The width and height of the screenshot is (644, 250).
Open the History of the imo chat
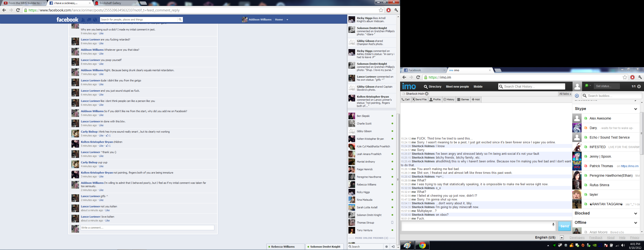click(449, 100)
